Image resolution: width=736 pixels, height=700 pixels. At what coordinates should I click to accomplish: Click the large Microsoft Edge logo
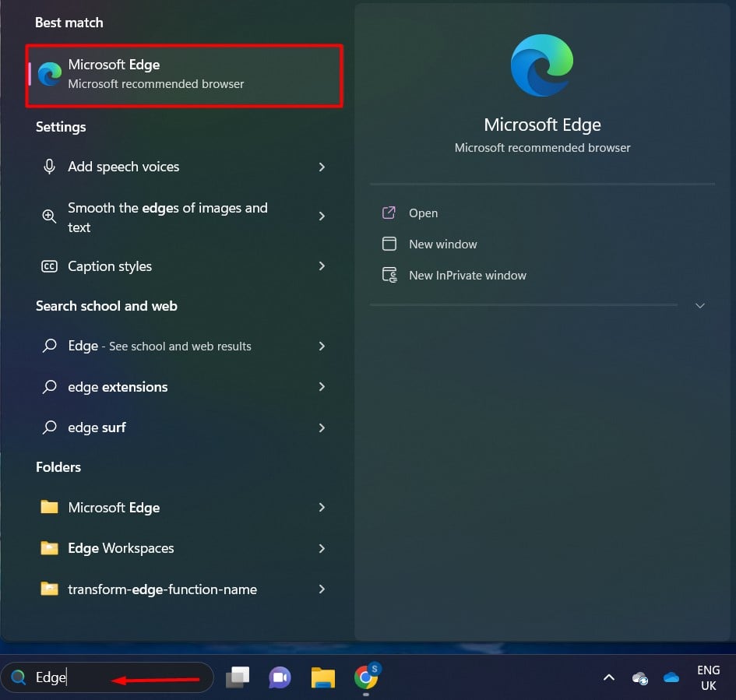pyautogui.click(x=541, y=65)
